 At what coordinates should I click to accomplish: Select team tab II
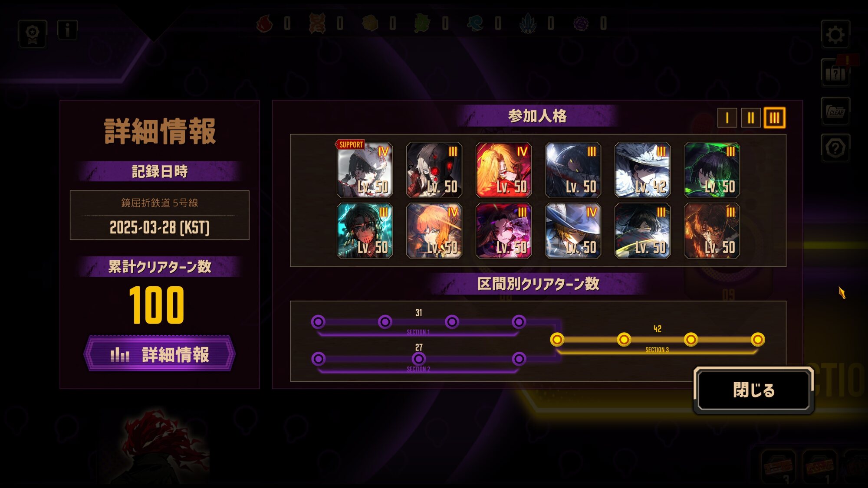(x=751, y=118)
